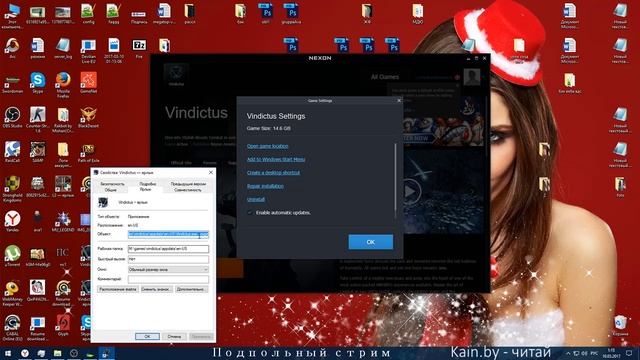Select the Counter-Strike 1.6 desktop shortcut
Screen dimensions: 640x360
(38, 120)
